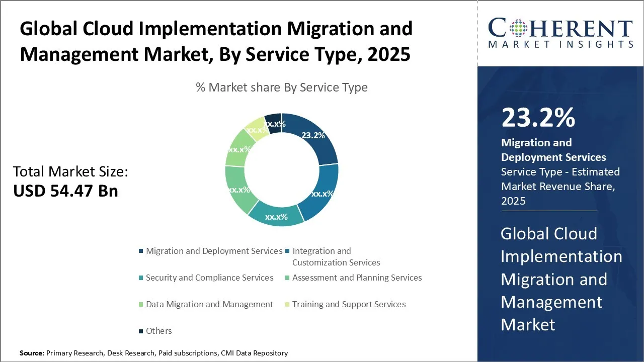Select the teal Security and Compliance donut slice
The image size is (644, 362).
tap(276, 217)
